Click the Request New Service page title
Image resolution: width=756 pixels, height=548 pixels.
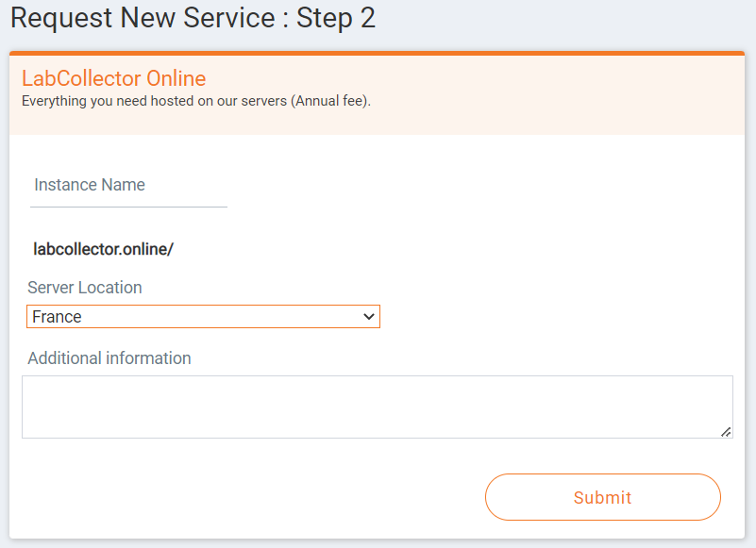[x=193, y=18]
